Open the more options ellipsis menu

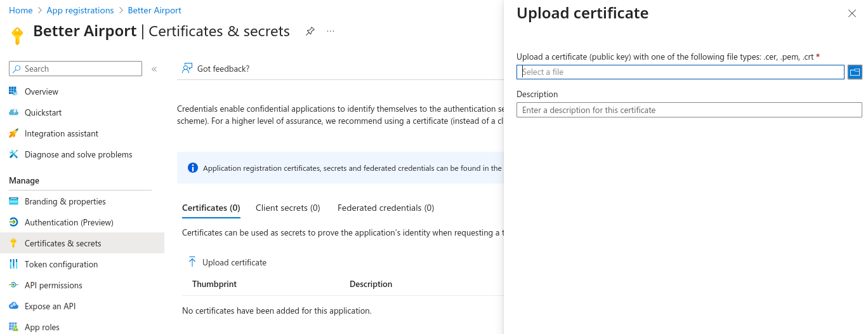[331, 31]
